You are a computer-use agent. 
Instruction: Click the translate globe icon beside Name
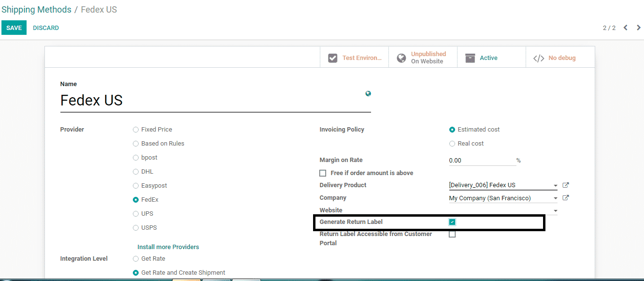tap(368, 94)
